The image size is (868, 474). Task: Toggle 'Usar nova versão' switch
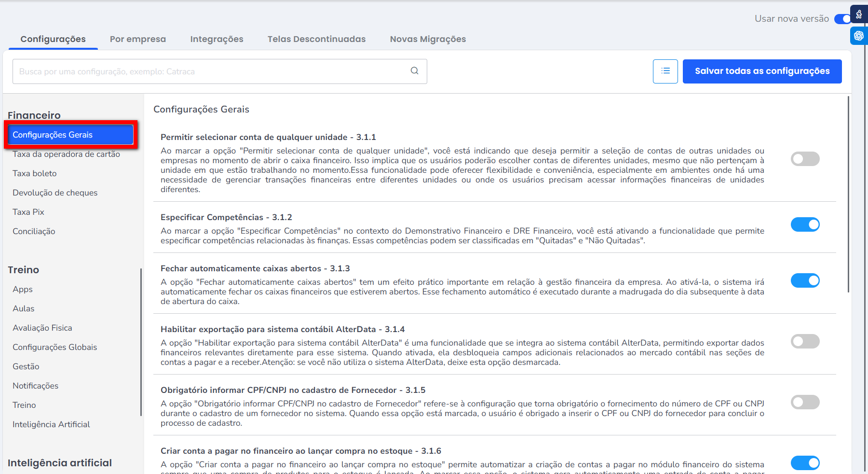pos(843,19)
